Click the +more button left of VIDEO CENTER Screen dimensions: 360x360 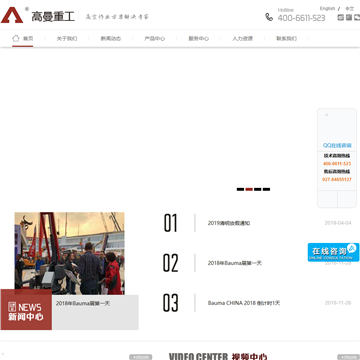(x=141, y=357)
